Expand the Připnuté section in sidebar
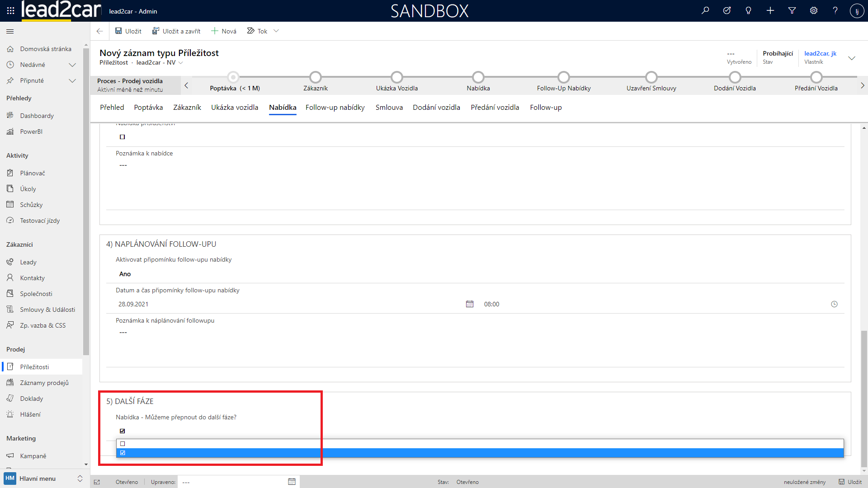 point(72,80)
